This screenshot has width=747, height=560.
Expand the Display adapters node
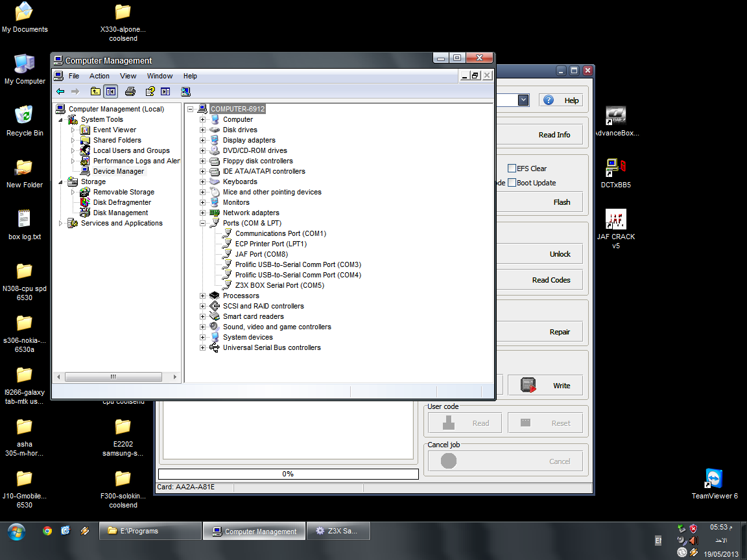tap(202, 140)
